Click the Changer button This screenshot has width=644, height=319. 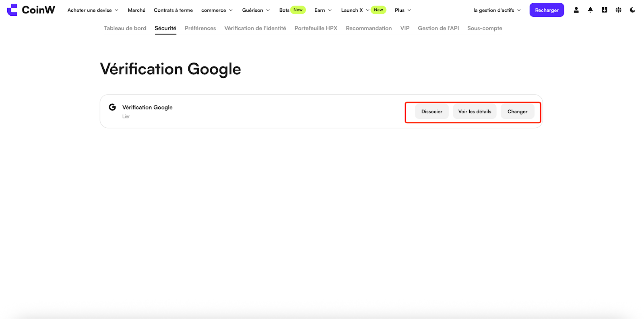pyautogui.click(x=517, y=112)
